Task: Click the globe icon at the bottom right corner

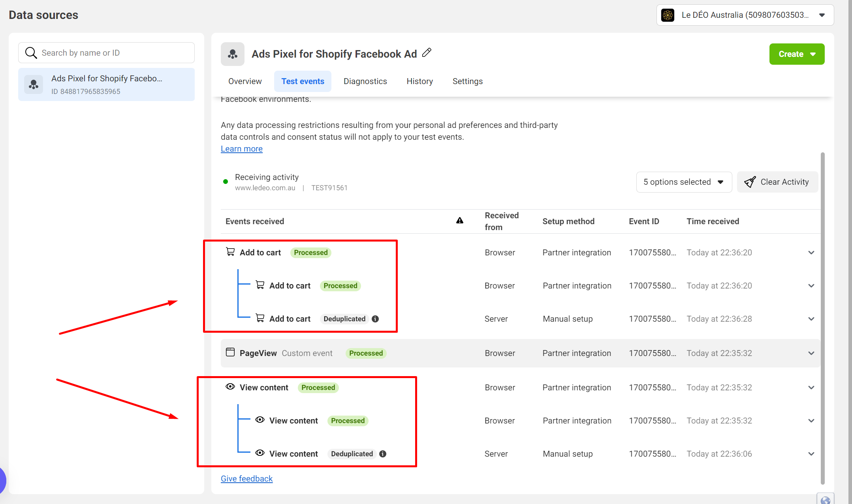Action: 826,500
